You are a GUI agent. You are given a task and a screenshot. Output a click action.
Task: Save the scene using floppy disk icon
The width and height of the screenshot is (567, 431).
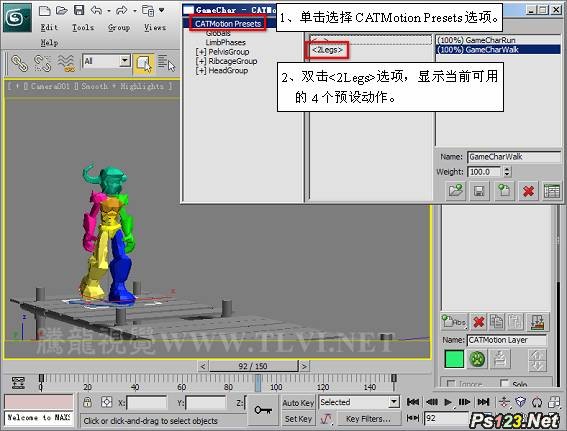tap(79, 10)
